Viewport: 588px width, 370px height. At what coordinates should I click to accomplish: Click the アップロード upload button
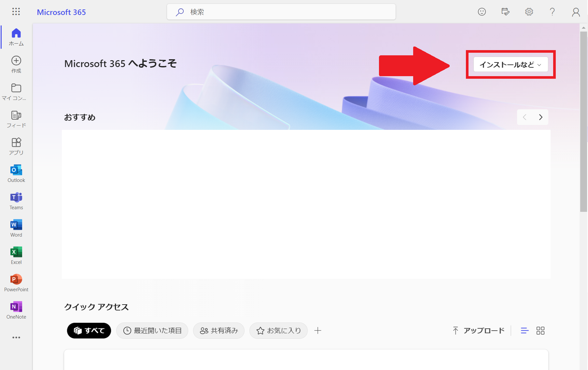coord(479,331)
